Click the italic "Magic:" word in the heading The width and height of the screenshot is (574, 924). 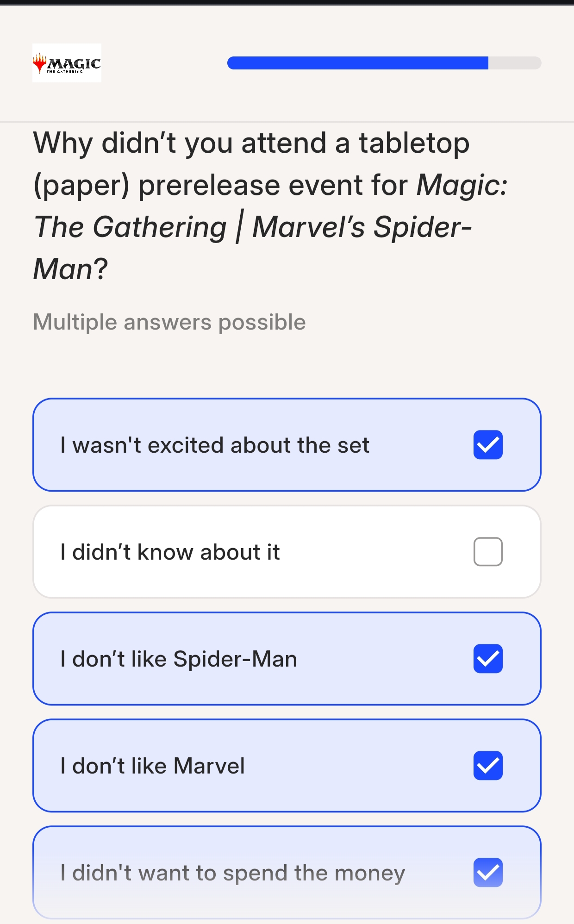pyautogui.click(x=462, y=185)
